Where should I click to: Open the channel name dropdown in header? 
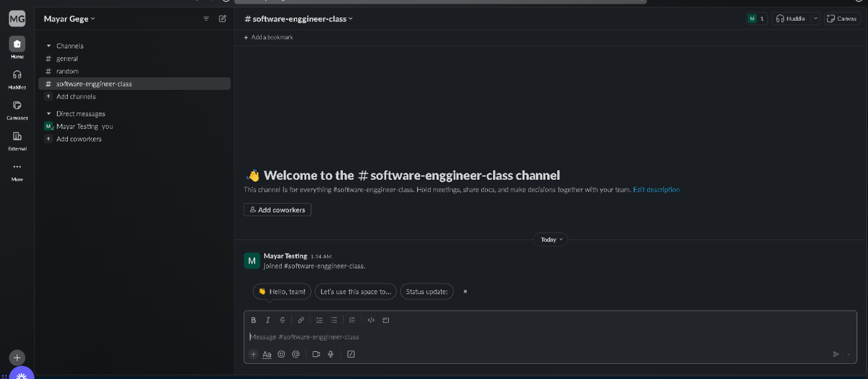tap(299, 19)
